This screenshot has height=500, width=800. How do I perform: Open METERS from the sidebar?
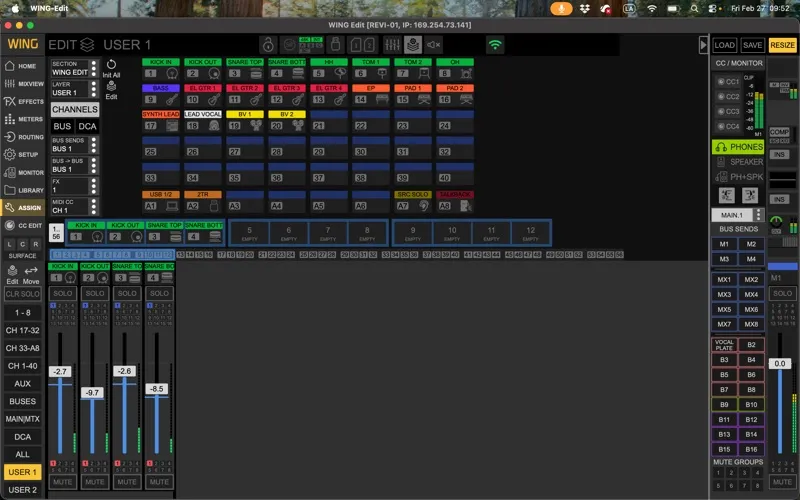coord(22,119)
